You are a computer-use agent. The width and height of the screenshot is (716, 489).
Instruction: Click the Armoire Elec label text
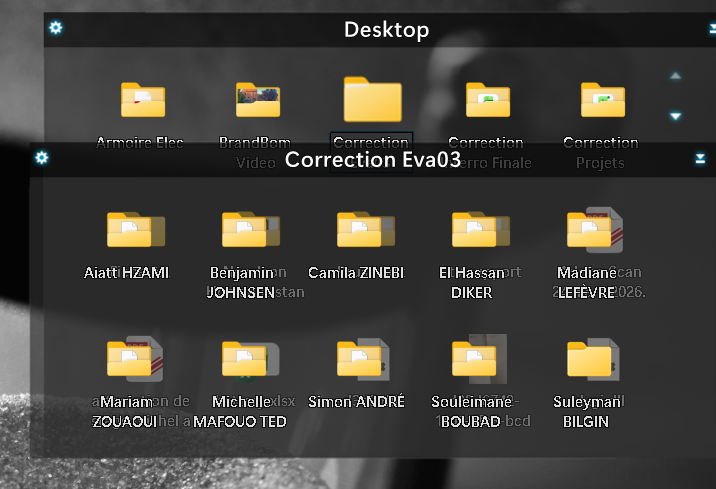click(140, 143)
